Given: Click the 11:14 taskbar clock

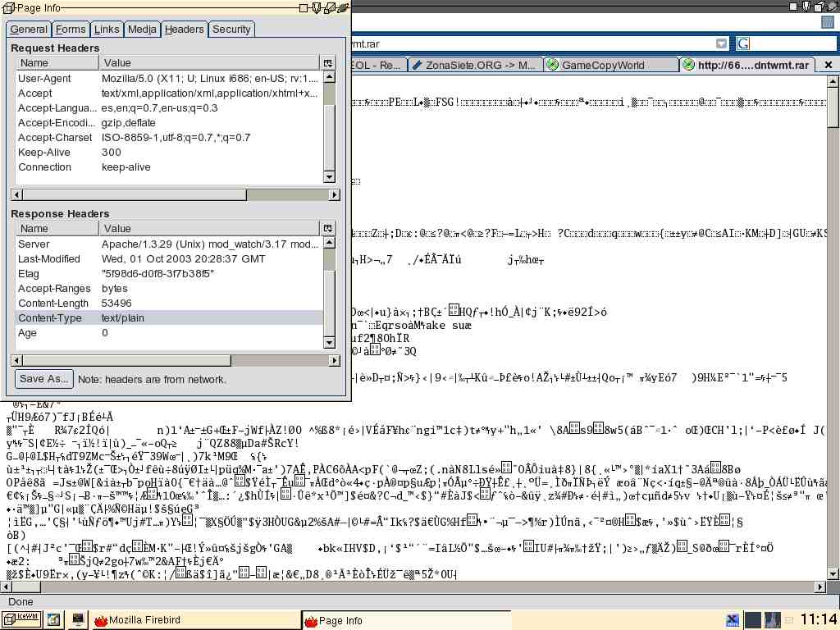Looking at the screenshot, I should tap(819, 620).
